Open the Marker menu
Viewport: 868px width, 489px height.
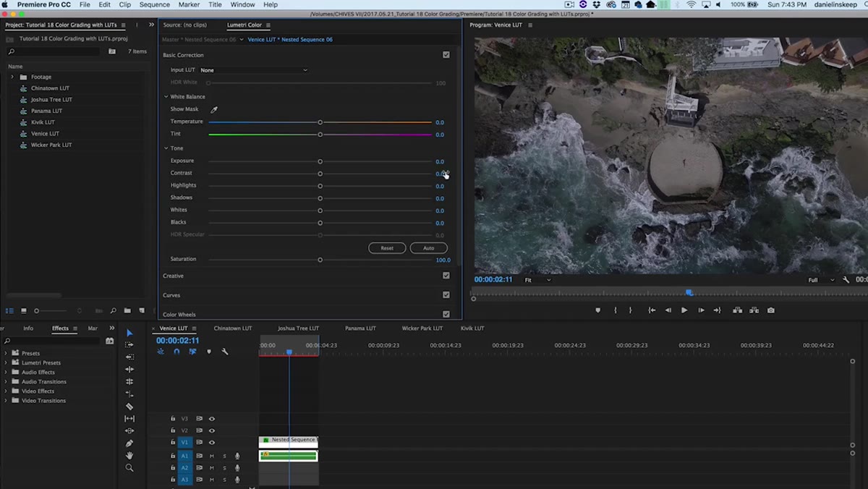coord(189,4)
